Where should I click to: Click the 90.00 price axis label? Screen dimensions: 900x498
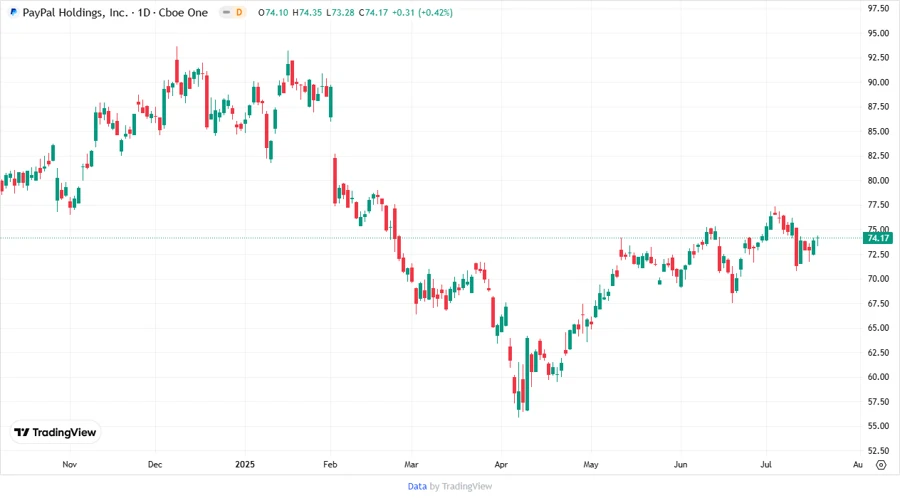coord(878,82)
